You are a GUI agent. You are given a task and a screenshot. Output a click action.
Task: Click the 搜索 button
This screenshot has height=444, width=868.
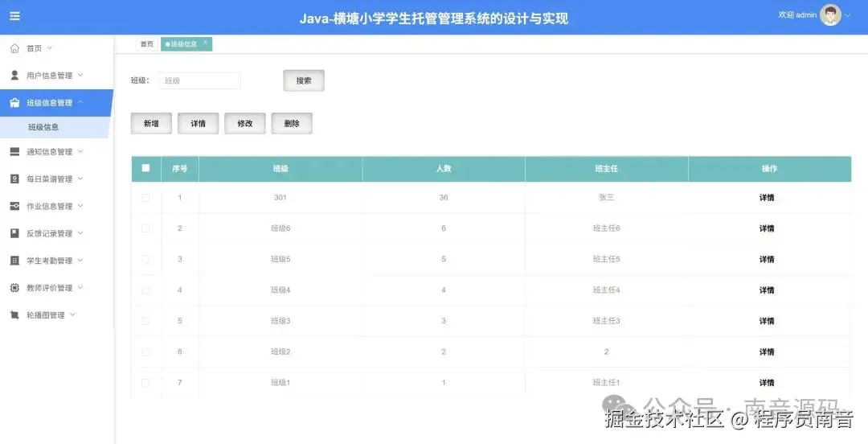click(x=303, y=80)
